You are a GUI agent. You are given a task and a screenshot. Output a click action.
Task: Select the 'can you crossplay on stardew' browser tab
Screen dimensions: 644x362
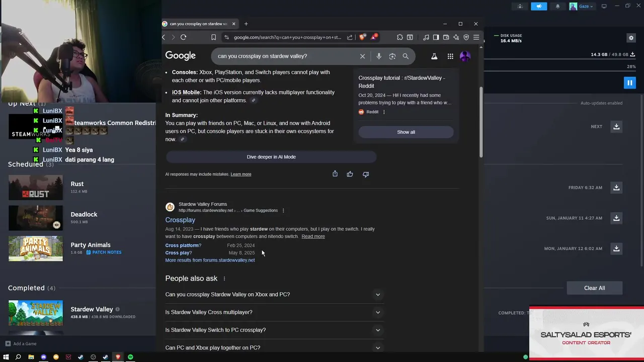click(200, 24)
